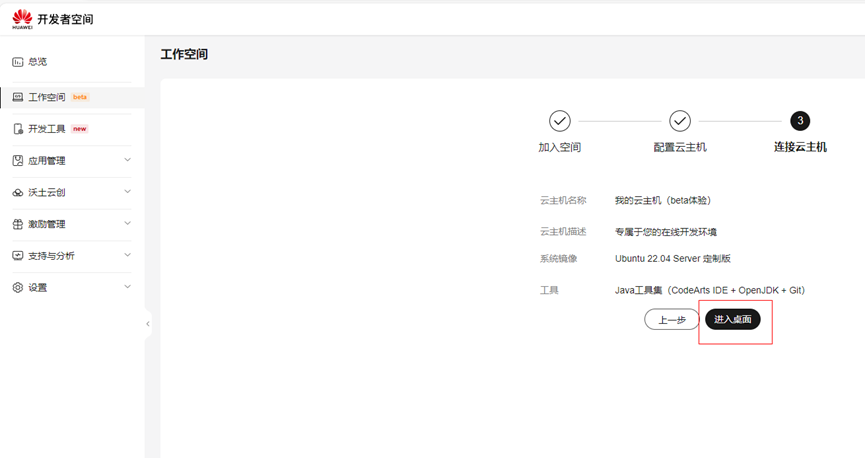Click the 配置云主机 step checkmark circle
865x458 pixels.
pos(680,121)
